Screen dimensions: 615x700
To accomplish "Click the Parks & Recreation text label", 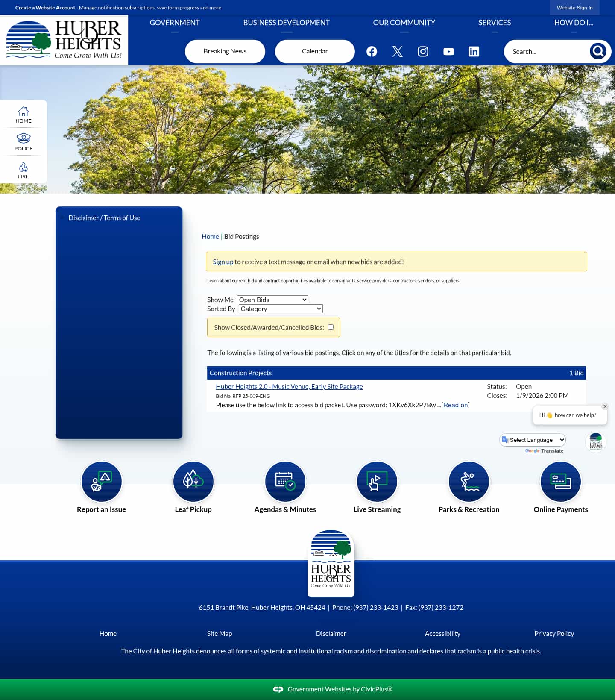I will [x=469, y=509].
